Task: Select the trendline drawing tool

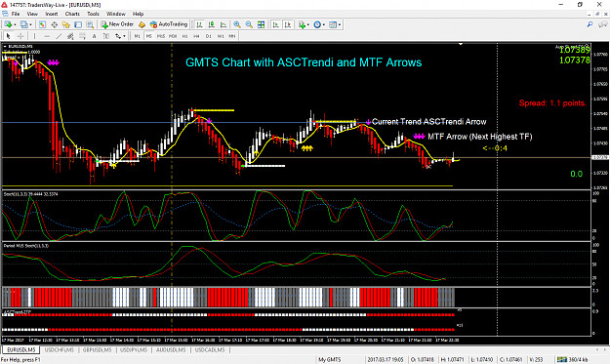Action: (59, 36)
